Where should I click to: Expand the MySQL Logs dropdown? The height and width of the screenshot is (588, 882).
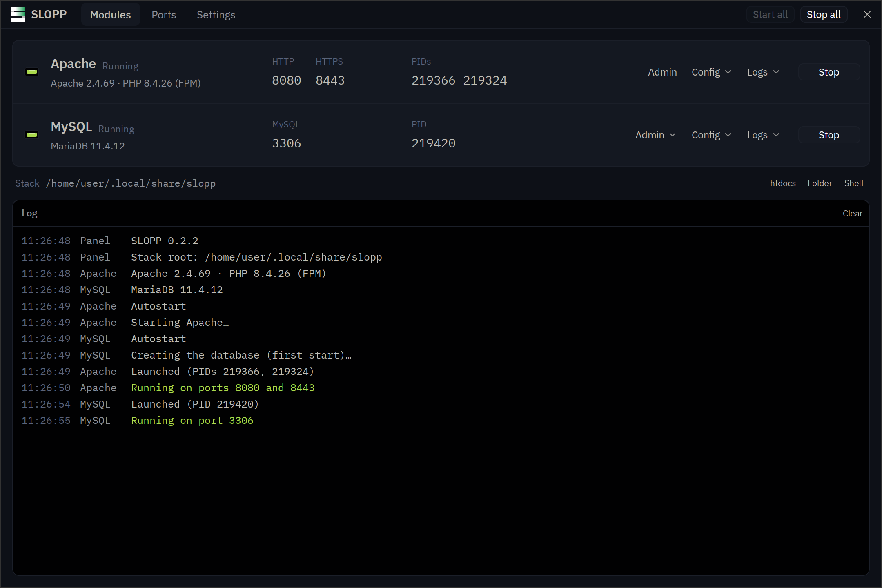763,135
